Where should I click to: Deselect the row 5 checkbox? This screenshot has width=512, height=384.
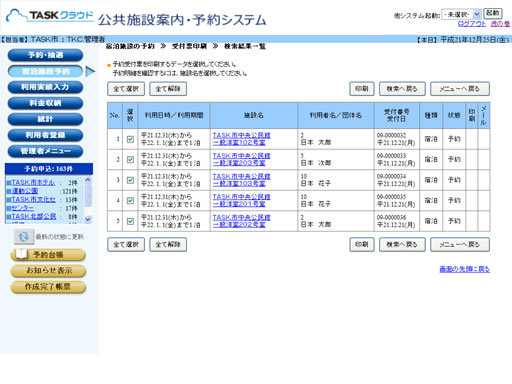coord(130,221)
